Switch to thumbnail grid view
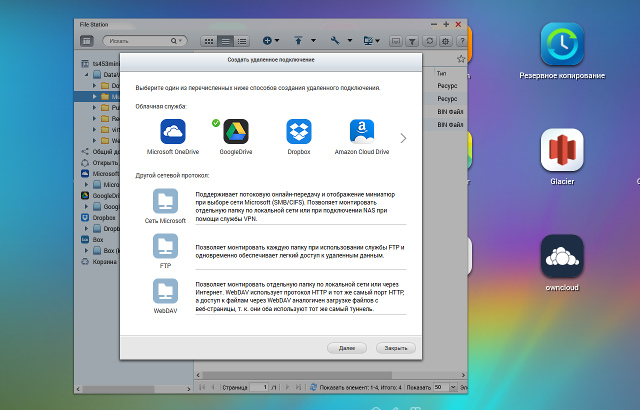This screenshot has width=640, height=410. click(209, 41)
